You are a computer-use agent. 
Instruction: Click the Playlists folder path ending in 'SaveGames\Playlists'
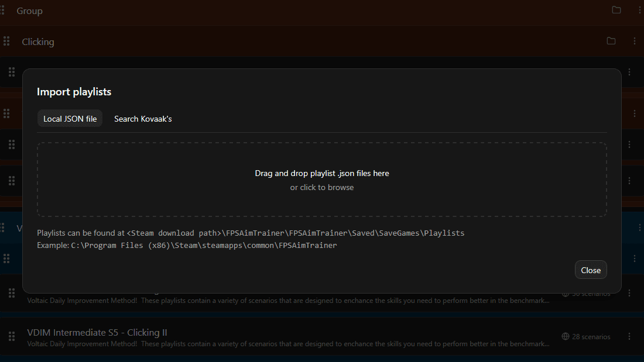click(x=296, y=233)
